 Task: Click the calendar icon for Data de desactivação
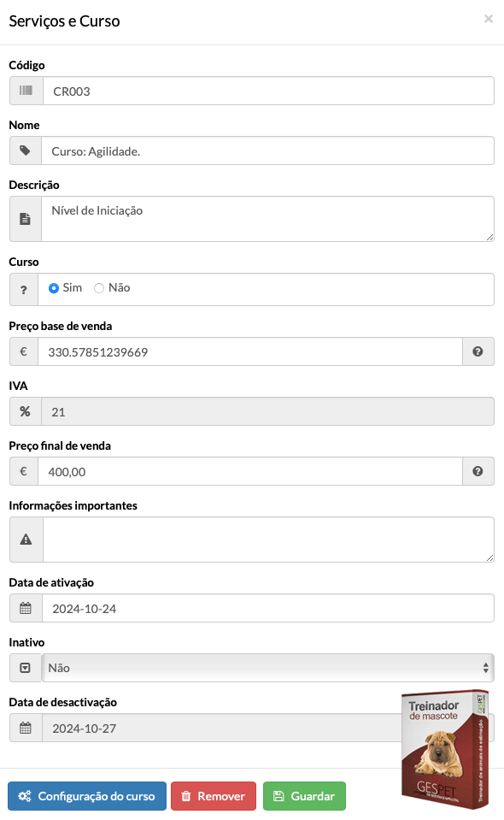pyautogui.click(x=25, y=728)
